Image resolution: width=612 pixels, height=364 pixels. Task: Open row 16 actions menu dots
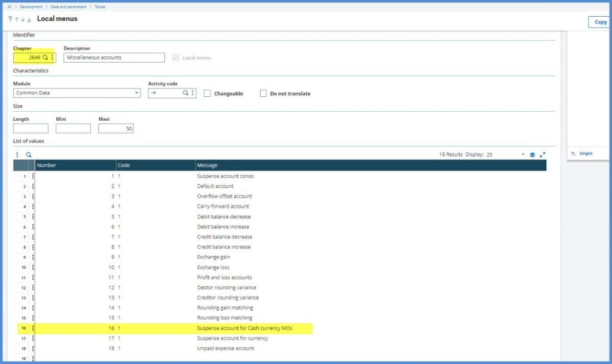(33, 328)
